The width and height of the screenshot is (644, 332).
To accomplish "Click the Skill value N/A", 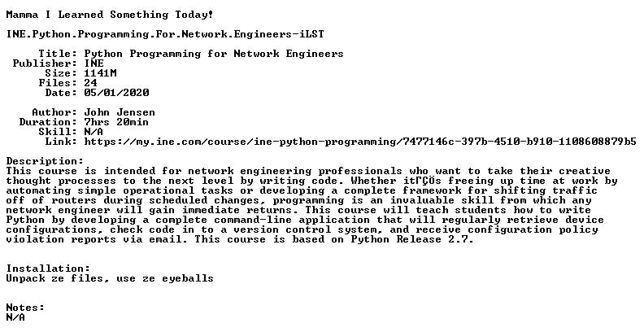I will pyautogui.click(x=94, y=133).
